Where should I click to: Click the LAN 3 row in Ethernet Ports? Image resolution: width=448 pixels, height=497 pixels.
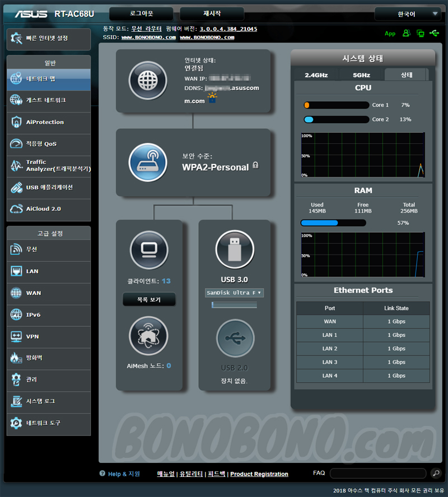click(x=363, y=362)
